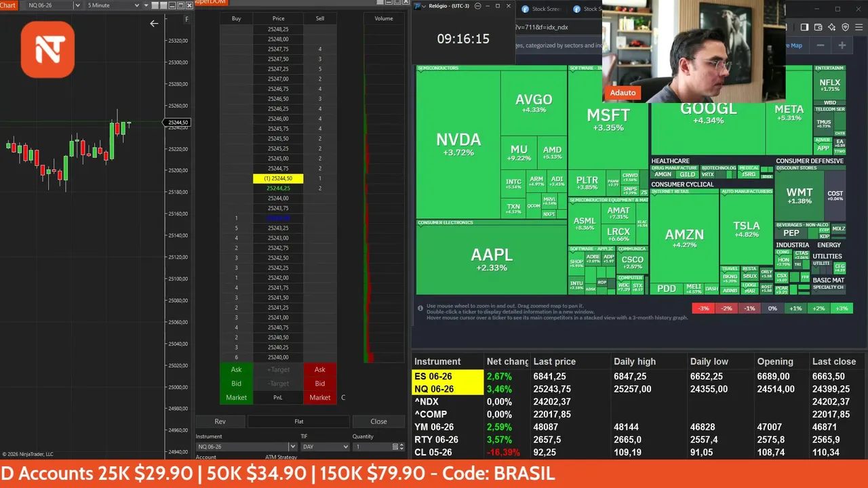Click the PnL cell in SuperDOM

pyautogui.click(x=278, y=398)
